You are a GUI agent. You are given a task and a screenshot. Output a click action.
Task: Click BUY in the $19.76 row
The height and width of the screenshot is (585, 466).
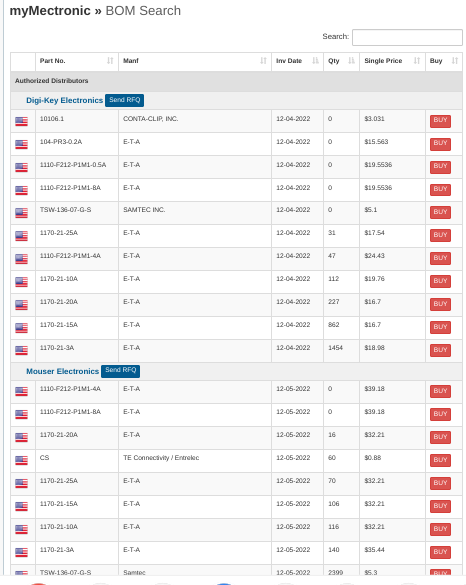click(x=440, y=281)
